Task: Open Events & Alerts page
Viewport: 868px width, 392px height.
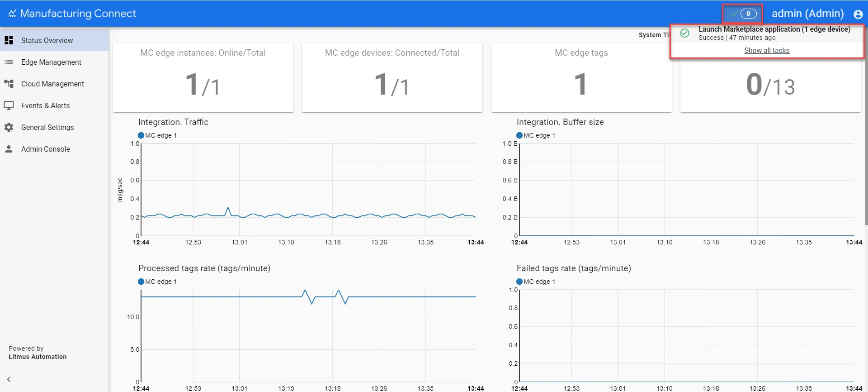Action: coord(54,105)
